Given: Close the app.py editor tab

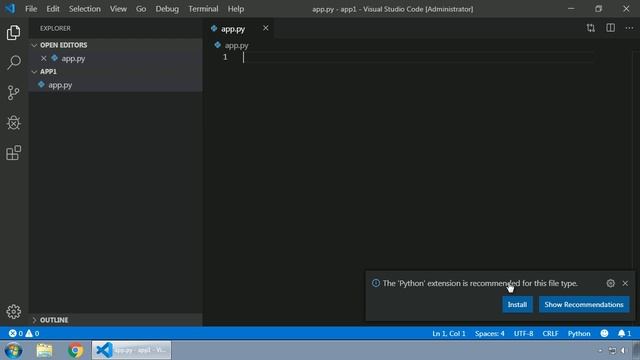Looking at the screenshot, I should [266, 28].
